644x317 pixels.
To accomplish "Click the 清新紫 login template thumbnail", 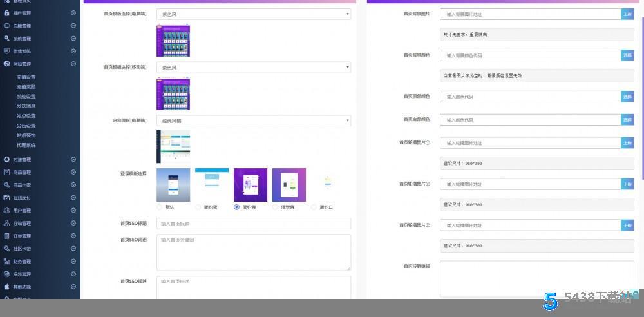I will click(289, 185).
